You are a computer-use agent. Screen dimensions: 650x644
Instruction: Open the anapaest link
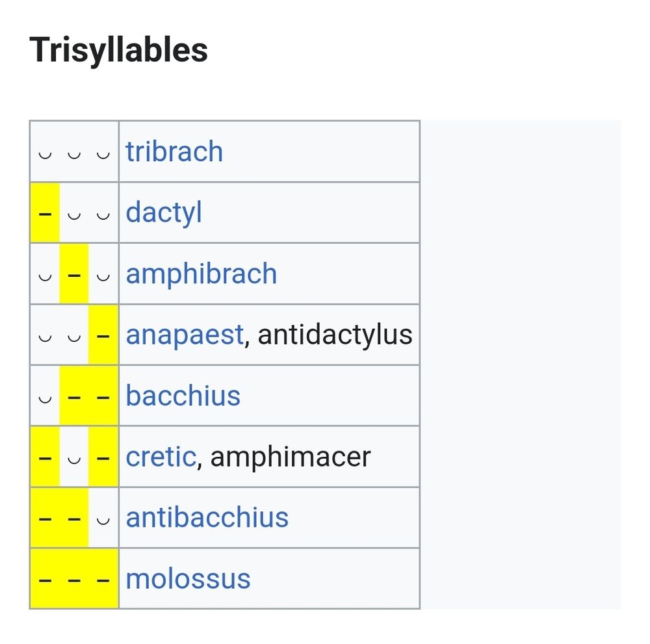coord(185,335)
